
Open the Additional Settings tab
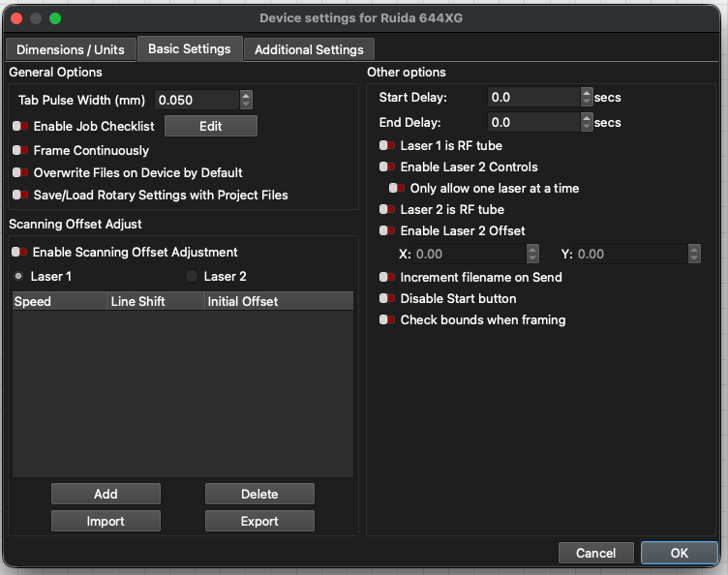pyautogui.click(x=309, y=49)
